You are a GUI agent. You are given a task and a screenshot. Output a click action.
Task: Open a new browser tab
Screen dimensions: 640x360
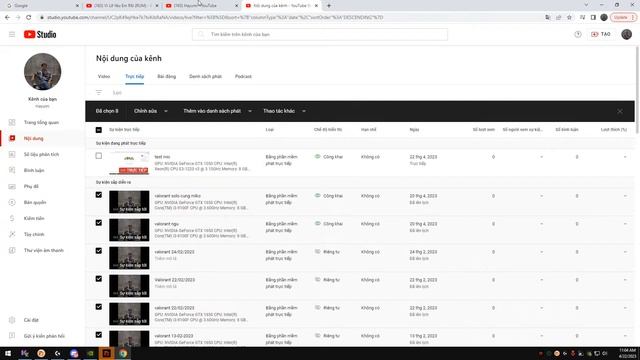pos(329,6)
